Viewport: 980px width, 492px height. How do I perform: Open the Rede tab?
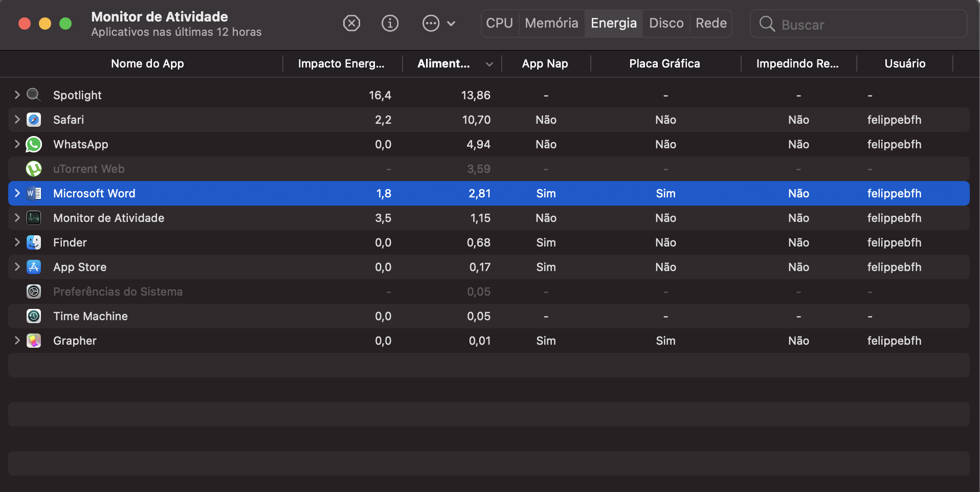pyautogui.click(x=711, y=24)
